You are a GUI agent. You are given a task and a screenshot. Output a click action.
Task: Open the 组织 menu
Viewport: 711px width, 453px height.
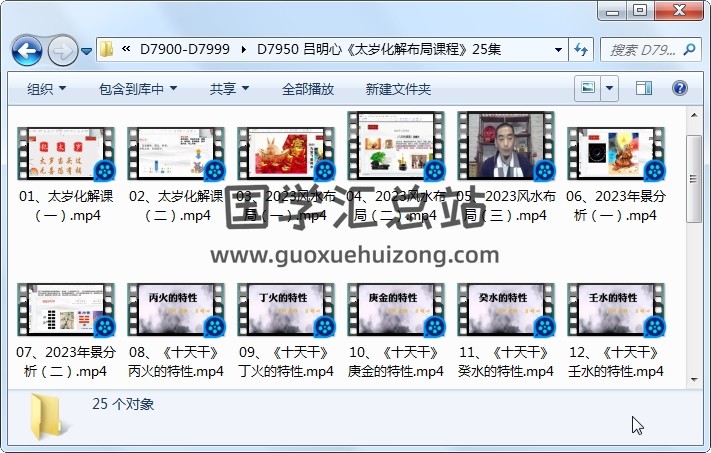46,89
